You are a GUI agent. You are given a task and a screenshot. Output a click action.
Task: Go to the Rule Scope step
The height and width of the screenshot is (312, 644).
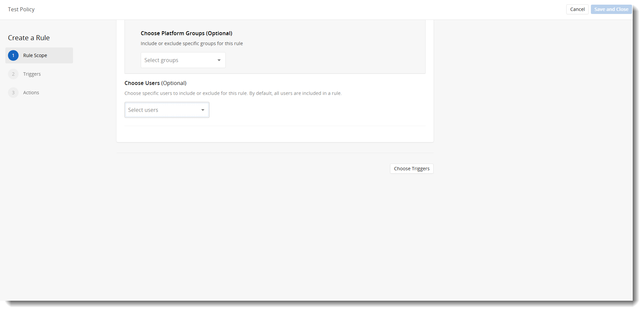(x=35, y=55)
